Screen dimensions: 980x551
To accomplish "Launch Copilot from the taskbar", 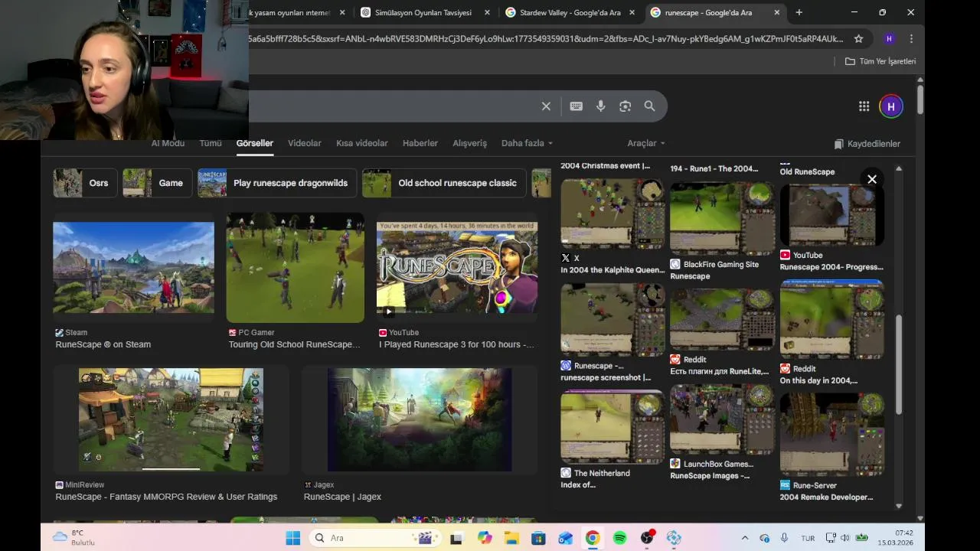I will click(x=485, y=538).
